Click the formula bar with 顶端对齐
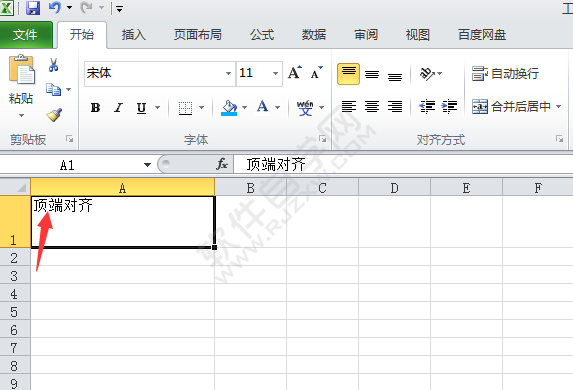The width and height of the screenshot is (573, 390). (403, 164)
